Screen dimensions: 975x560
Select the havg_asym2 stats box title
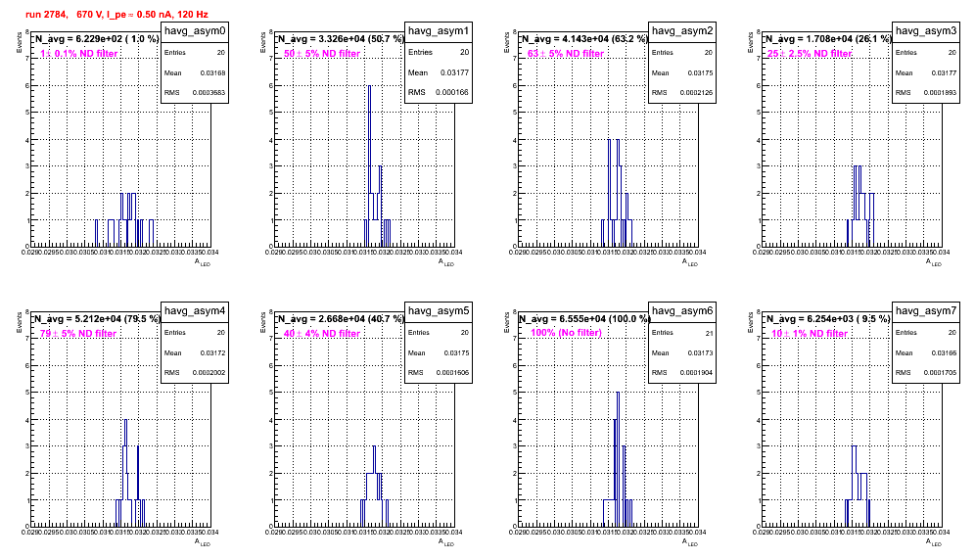pos(682,31)
